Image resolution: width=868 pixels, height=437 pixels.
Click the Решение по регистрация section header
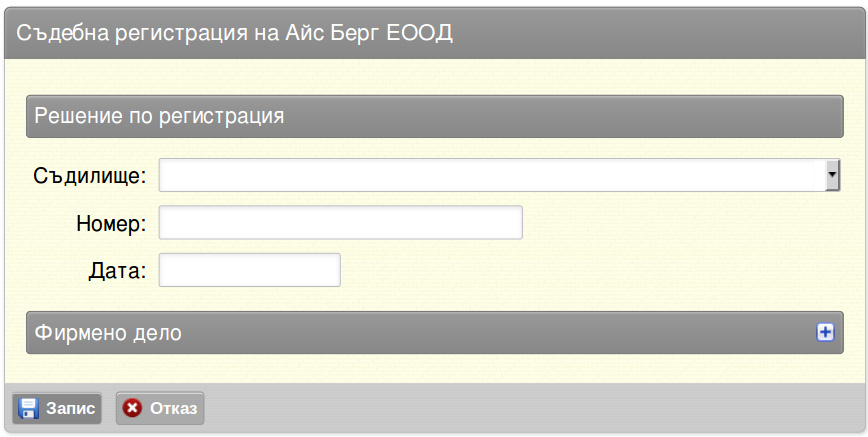[x=435, y=116]
